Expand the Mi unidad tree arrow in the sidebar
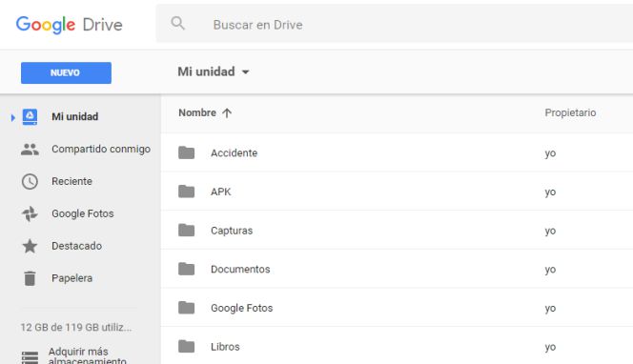Screen dimensions: 633x364 pos(13,117)
